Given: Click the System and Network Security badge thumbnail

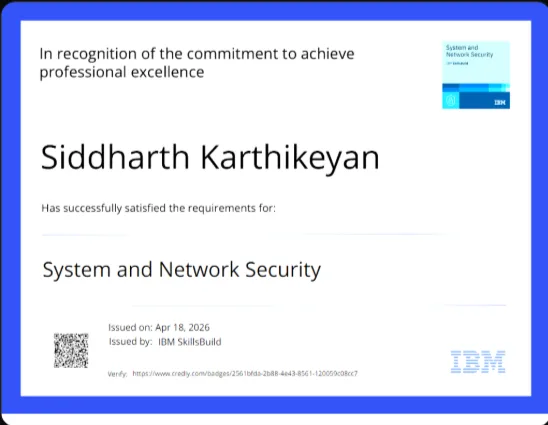Looking at the screenshot, I should pyautogui.click(x=476, y=75).
